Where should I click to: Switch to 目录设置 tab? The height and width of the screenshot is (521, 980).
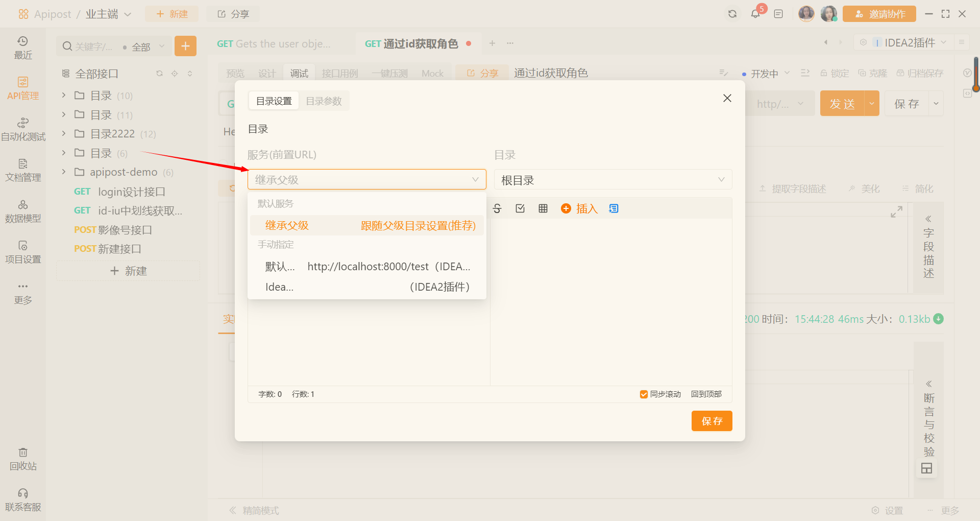[274, 101]
